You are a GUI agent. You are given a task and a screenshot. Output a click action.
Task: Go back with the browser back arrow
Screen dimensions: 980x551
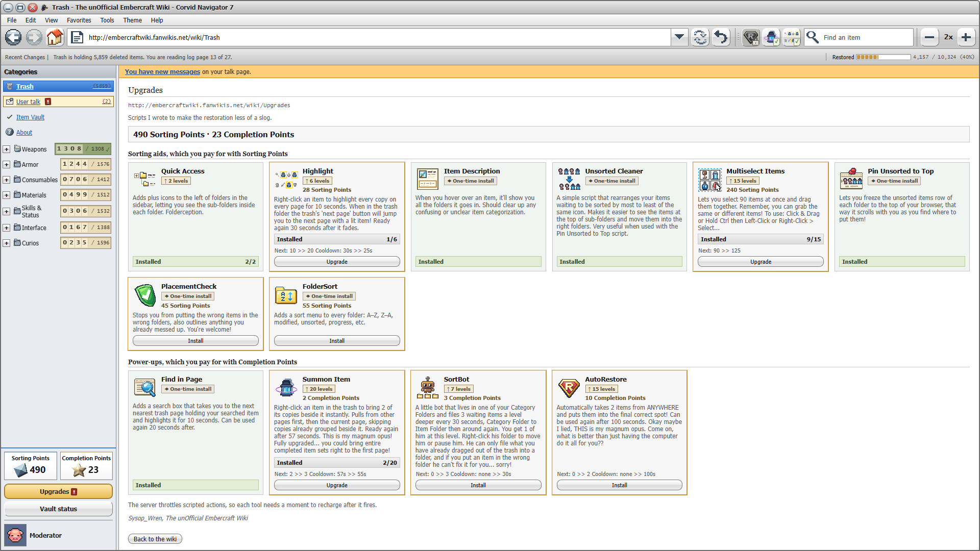point(14,37)
